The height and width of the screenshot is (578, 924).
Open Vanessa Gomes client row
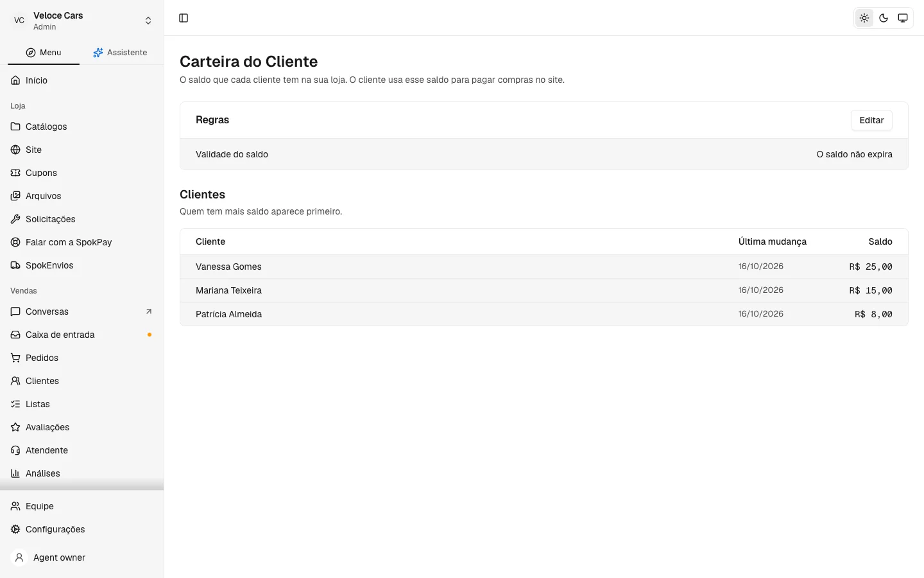544,267
